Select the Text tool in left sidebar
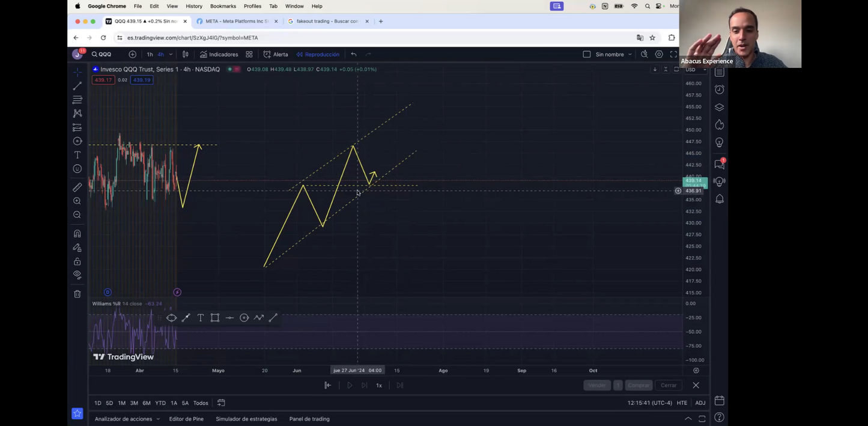Image resolution: width=868 pixels, height=426 pixels. (77, 155)
